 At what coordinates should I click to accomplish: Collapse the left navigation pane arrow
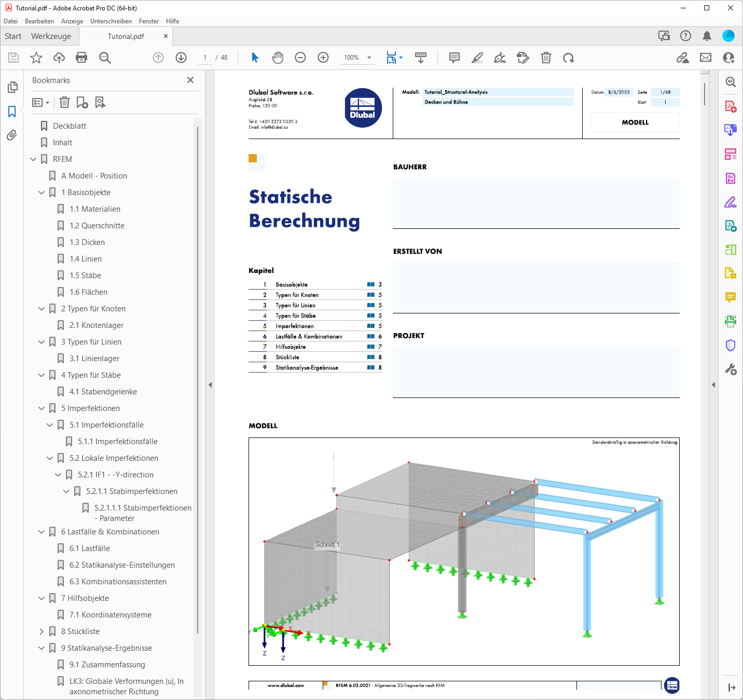[210, 385]
